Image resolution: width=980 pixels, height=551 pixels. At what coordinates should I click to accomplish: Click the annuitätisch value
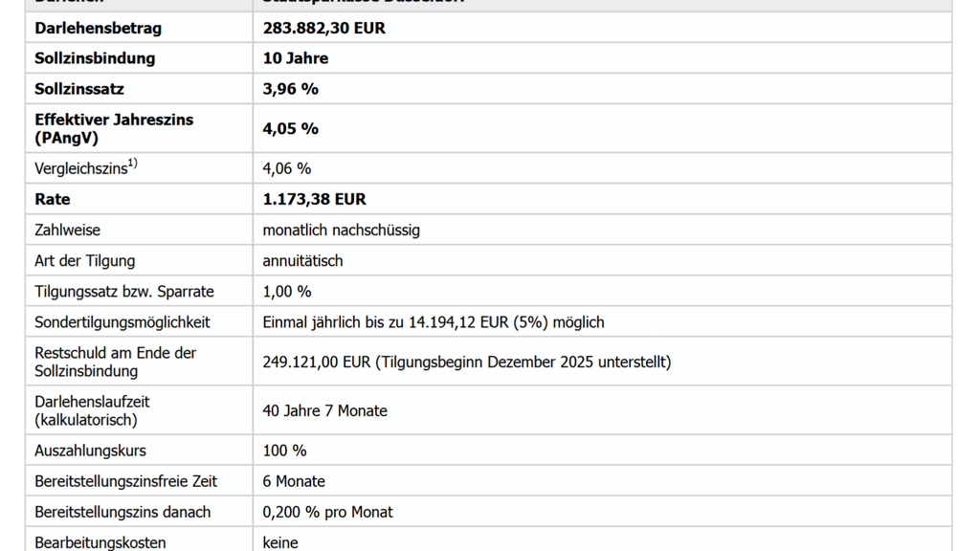click(302, 261)
